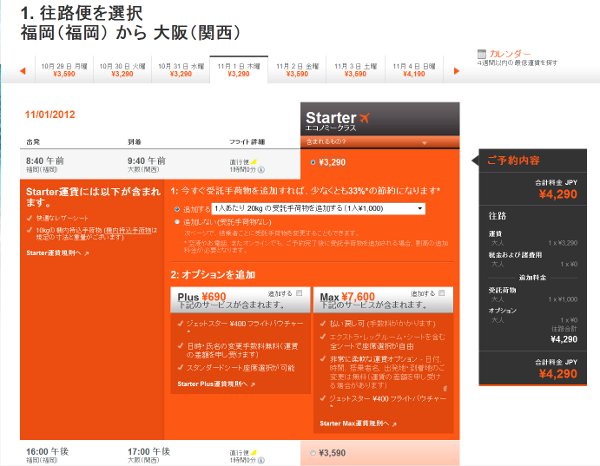The height and width of the screenshot is (466, 600).
Task: Click the Plus ¥690 option header
Action: (240, 300)
